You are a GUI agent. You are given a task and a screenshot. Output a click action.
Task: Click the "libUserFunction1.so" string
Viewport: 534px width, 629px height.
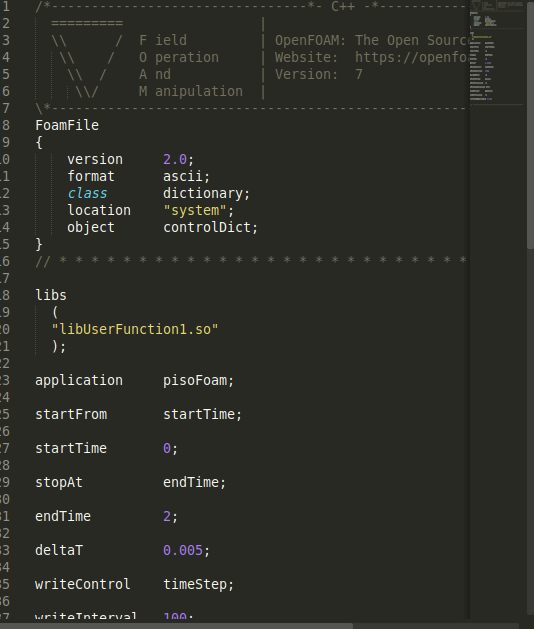pyautogui.click(x=135, y=329)
